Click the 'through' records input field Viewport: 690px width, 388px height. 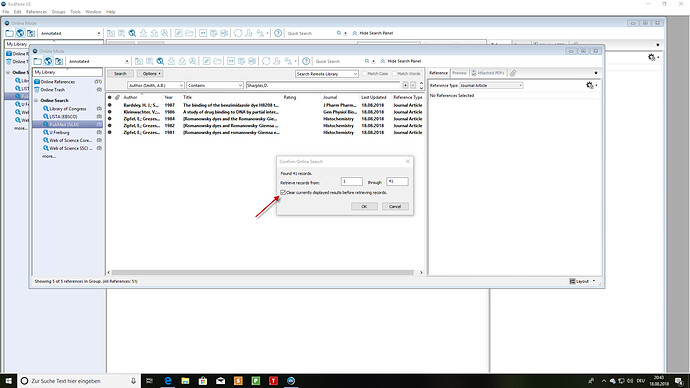pos(397,182)
